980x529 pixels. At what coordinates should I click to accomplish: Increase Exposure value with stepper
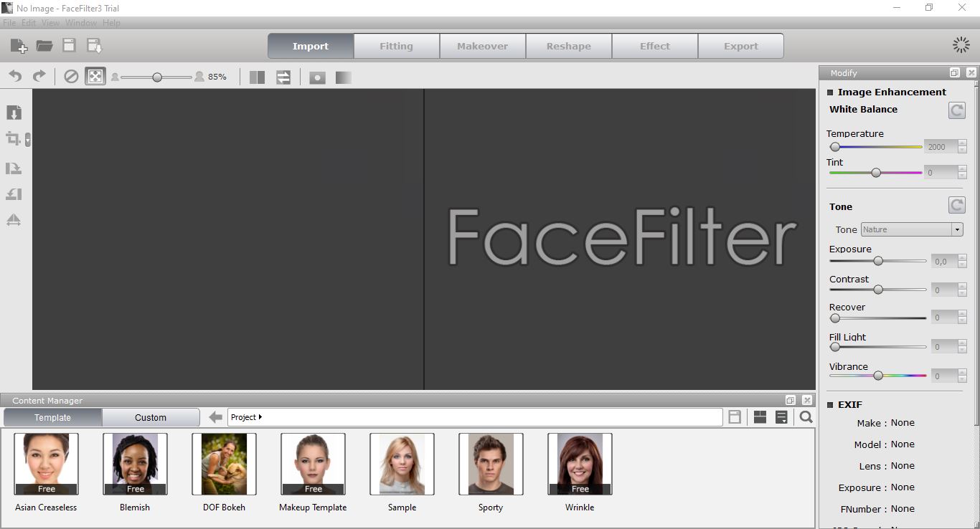click(x=963, y=258)
